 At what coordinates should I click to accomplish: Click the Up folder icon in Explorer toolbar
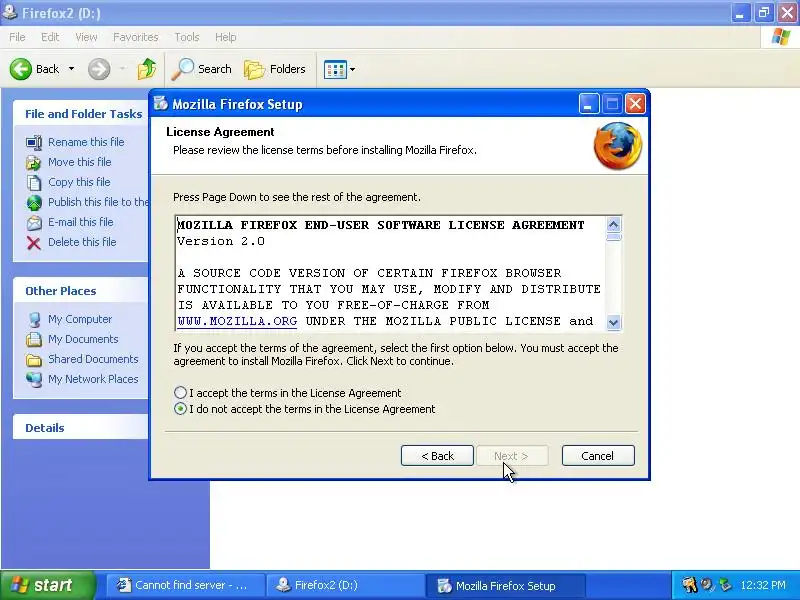click(147, 69)
